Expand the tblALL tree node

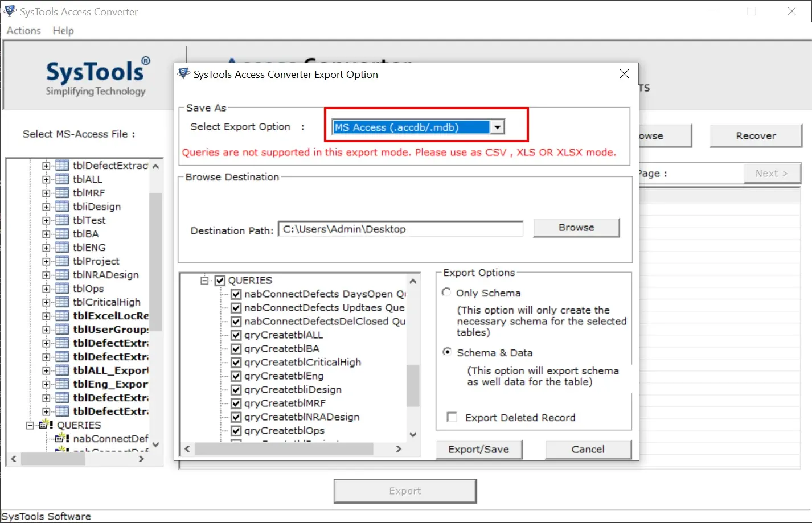[x=46, y=179]
